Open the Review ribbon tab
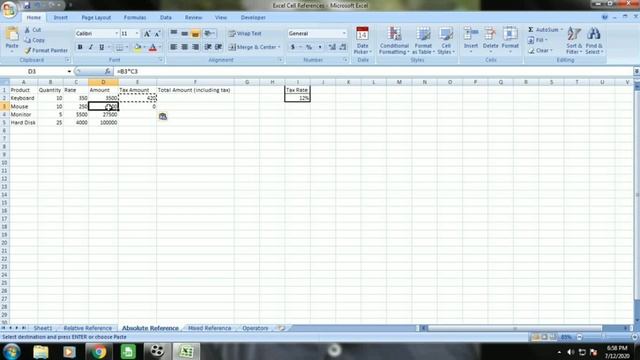Screen dimensions: 640x360 tap(193, 18)
